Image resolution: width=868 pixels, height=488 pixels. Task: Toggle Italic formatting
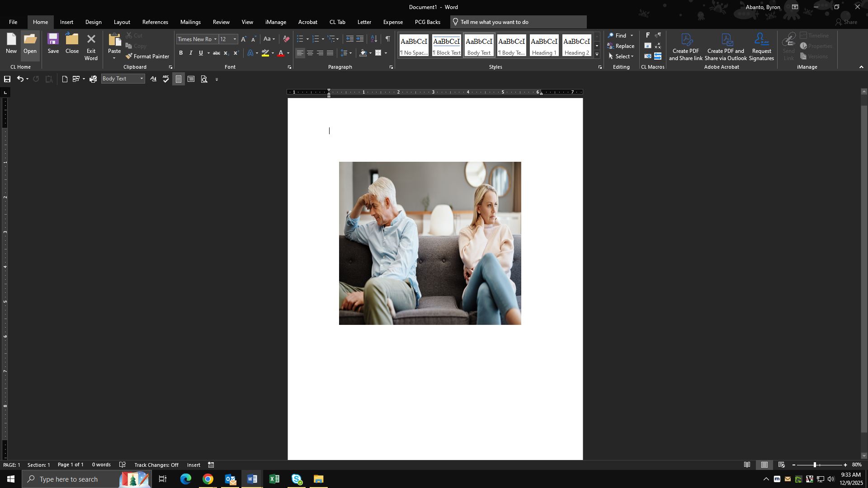pos(191,53)
